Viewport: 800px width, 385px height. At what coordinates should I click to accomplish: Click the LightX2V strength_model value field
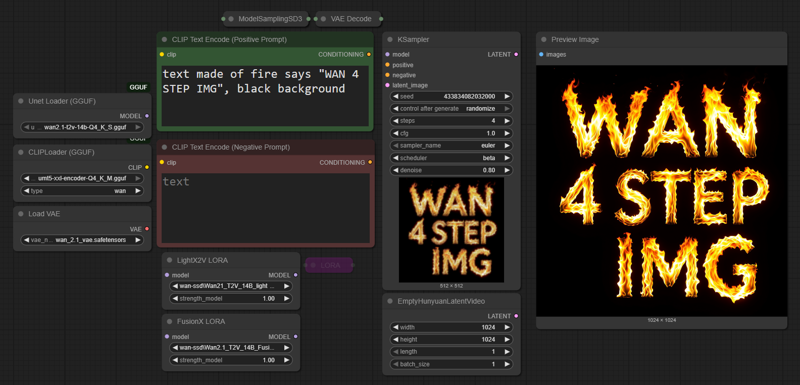tap(231, 298)
